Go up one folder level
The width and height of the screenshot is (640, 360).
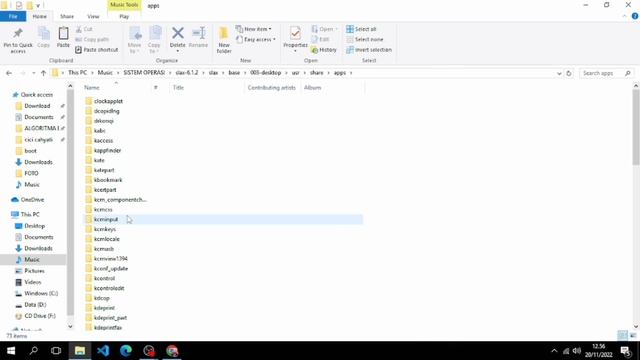pyautogui.click(x=43, y=73)
